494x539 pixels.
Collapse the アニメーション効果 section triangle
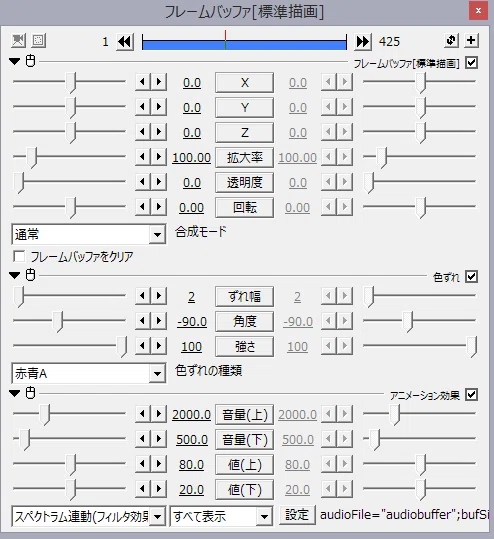pos(14,394)
